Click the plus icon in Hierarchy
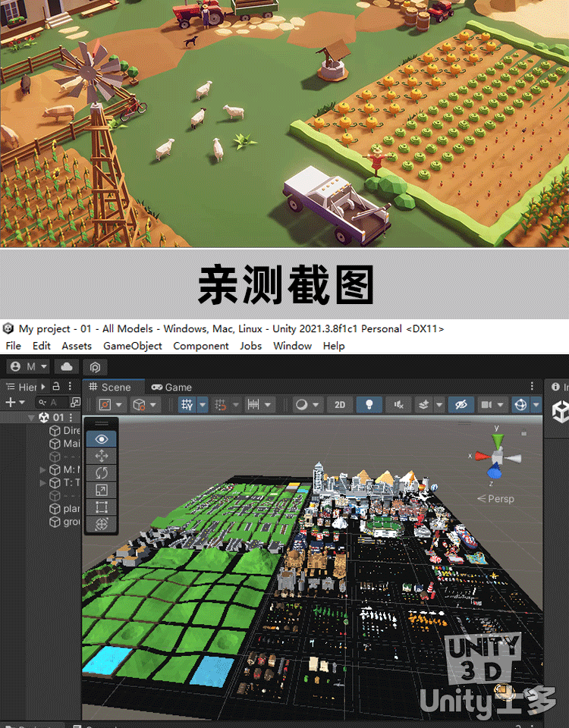Viewport: 569px width, 728px height. point(10,402)
